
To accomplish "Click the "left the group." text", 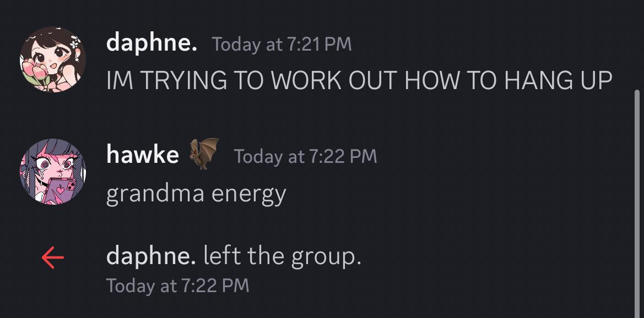I will point(282,256).
